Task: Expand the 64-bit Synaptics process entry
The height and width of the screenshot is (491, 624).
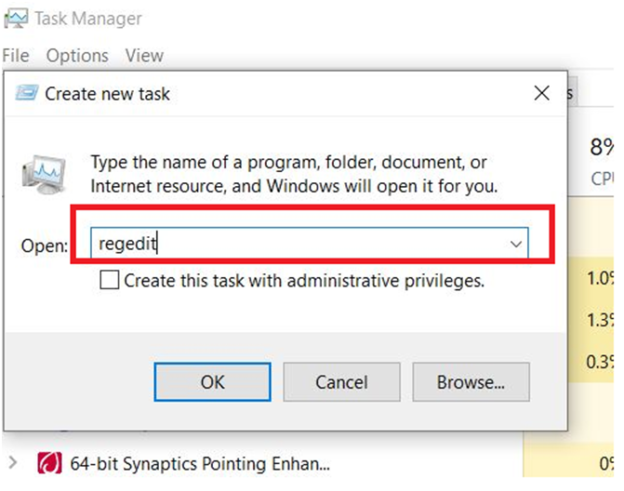Action: click(13, 464)
